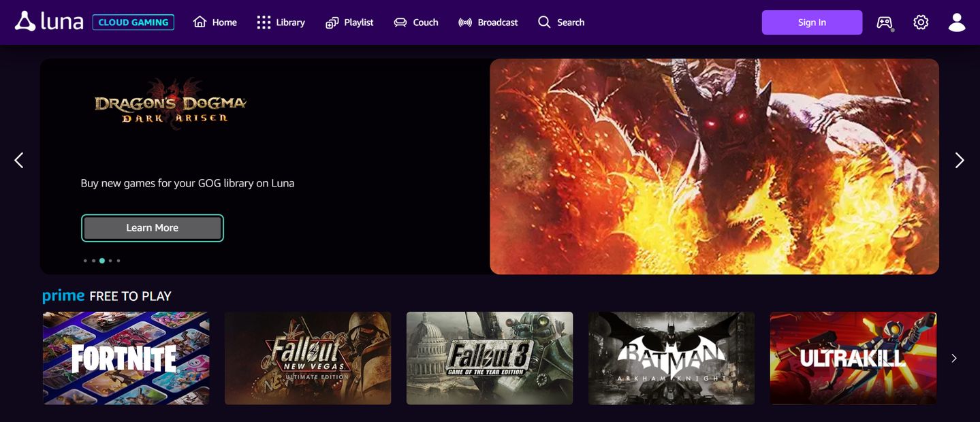This screenshot has height=422, width=980.
Task: Select the fifth carousel dot
Action: 118,261
